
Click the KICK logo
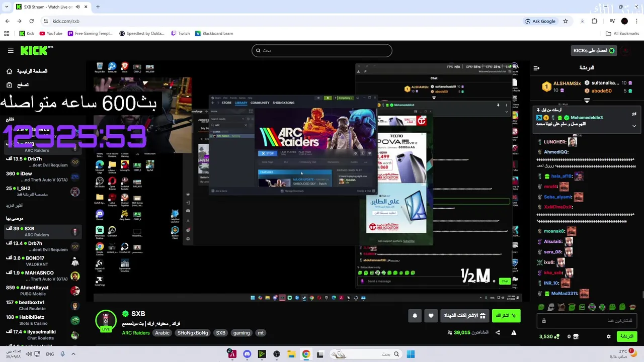[x=36, y=51]
